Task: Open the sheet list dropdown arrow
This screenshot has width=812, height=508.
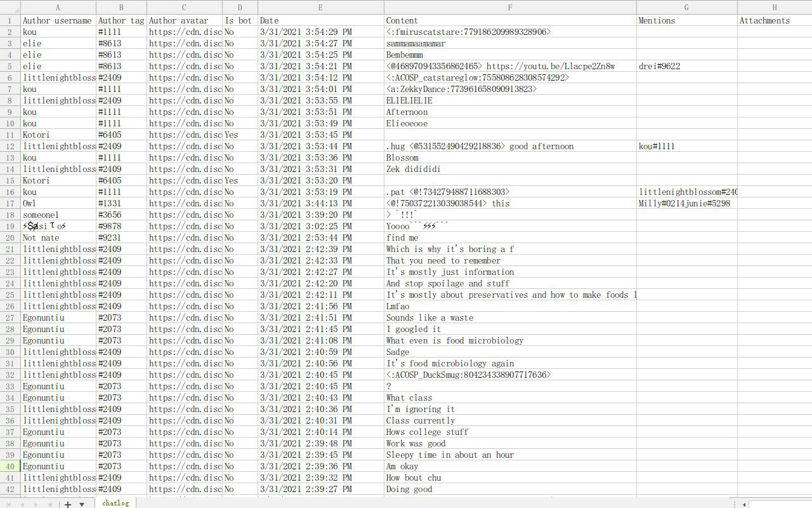Action: tap(82, 504)
